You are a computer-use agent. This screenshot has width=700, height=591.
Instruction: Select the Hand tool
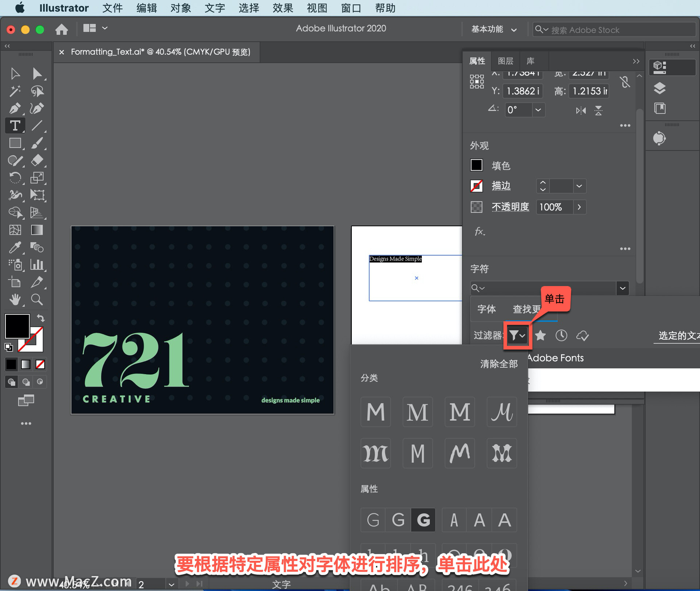pos(15,300)
